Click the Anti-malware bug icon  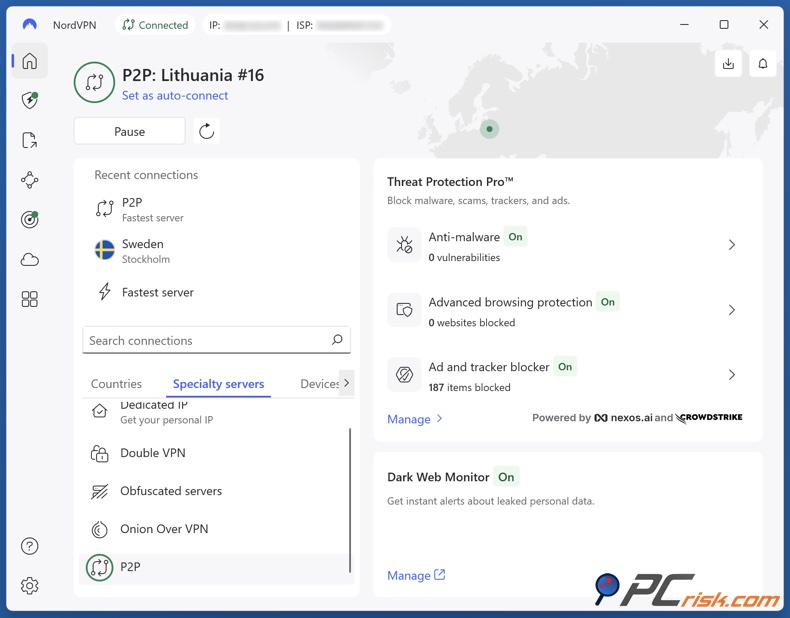pyautogui.click(x=404, y=245)
